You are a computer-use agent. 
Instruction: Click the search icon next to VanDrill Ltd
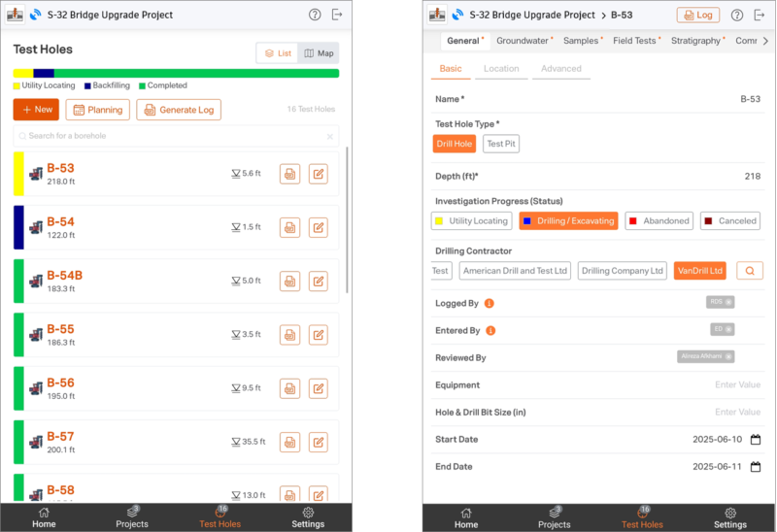[x=749, y=271]
